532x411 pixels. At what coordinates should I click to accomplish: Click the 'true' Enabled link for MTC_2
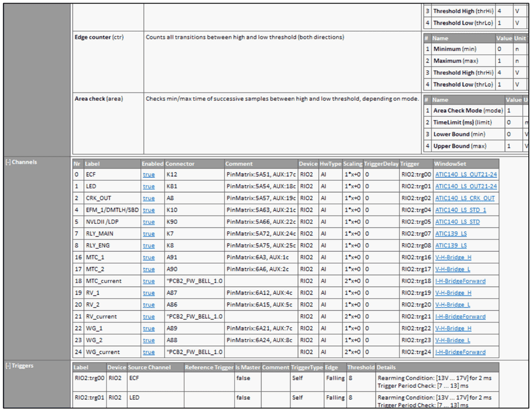(148, 269)
